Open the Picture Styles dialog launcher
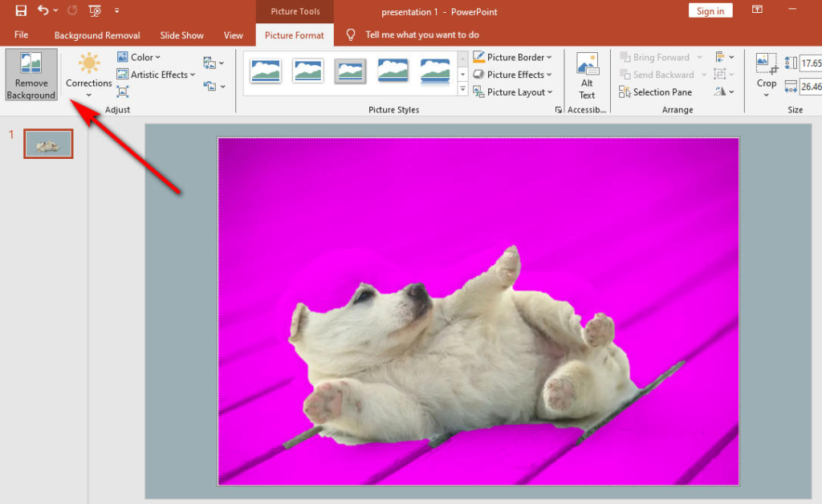The height and width of the screenshot is (504, 822). tap(559, 110)
